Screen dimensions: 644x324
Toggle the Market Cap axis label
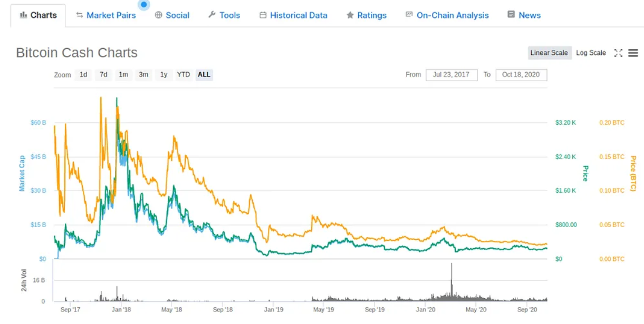(22, 173)
